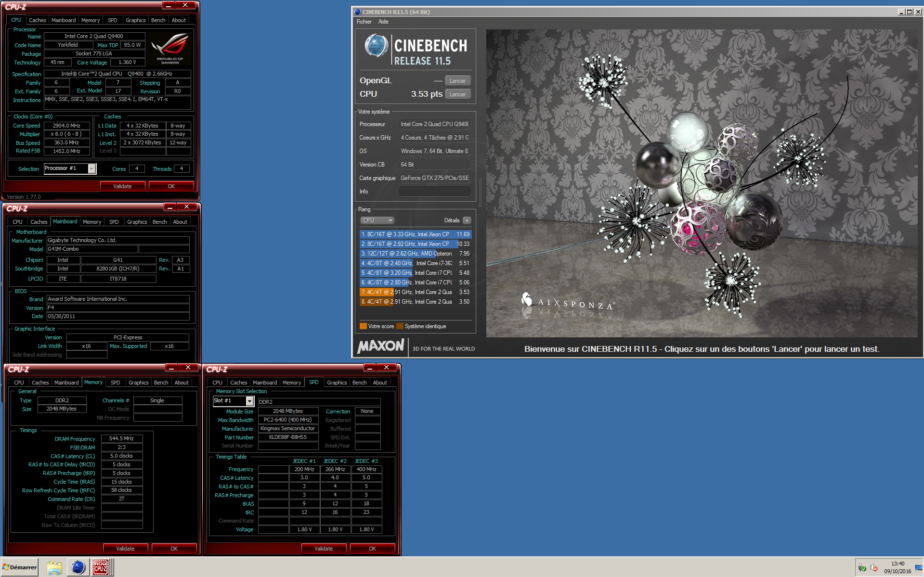924x577 pixels.
Task: Click the Votre score orange legend swatch
Action: (363, 326)
